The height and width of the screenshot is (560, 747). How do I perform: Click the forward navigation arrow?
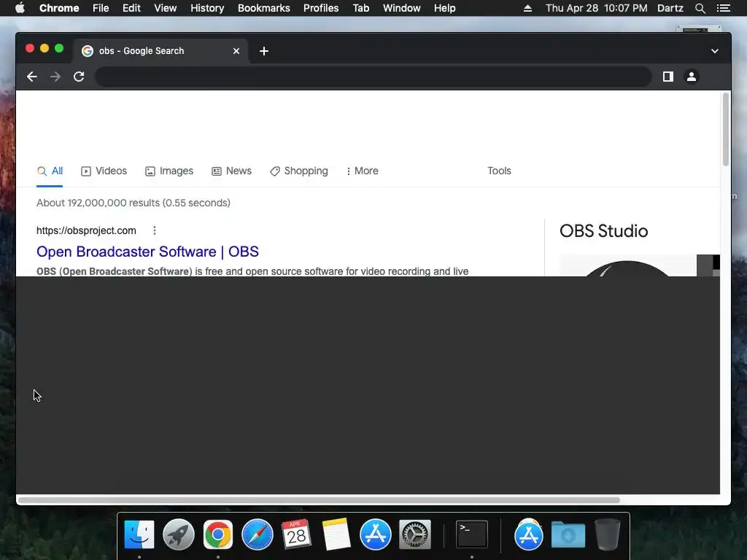click(55, 77)
